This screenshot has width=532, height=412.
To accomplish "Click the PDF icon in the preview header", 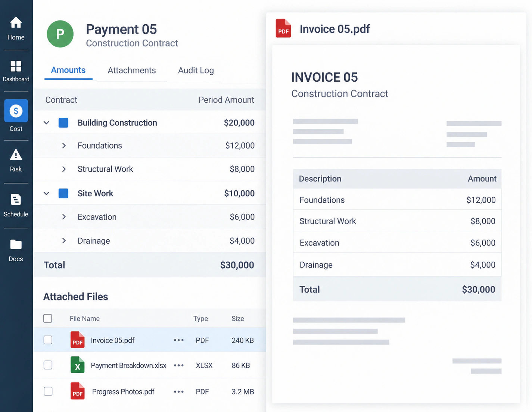I will tap(283, 28).
